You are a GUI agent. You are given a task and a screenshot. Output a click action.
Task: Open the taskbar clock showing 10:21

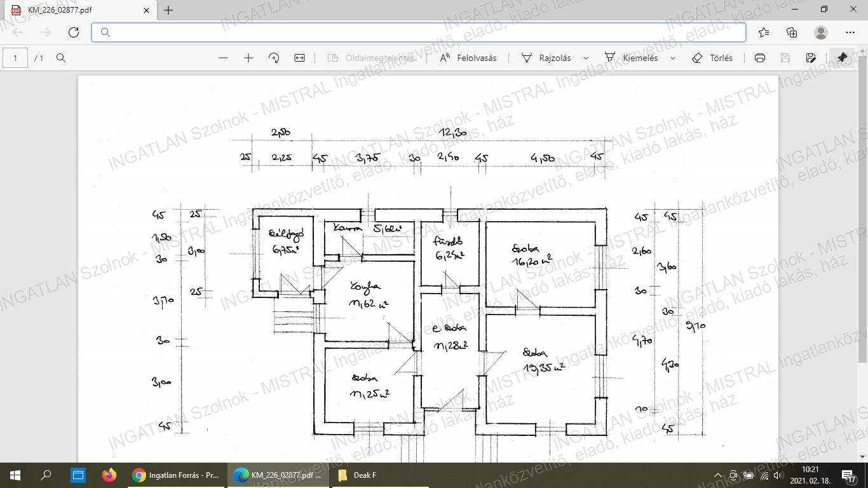pyautogui.click(x=810, y=475)
